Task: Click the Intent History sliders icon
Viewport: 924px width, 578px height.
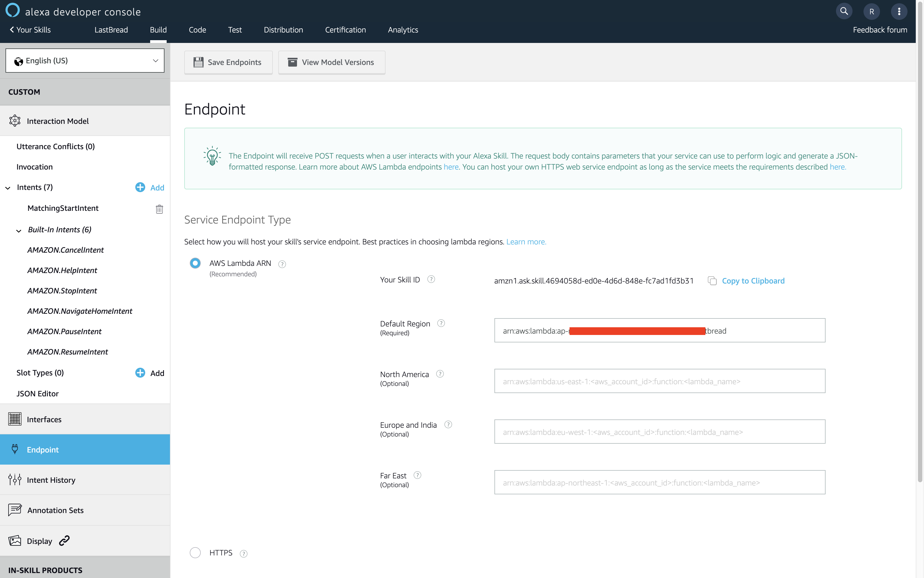Action: pyautogui.click(x=15, y=479)
